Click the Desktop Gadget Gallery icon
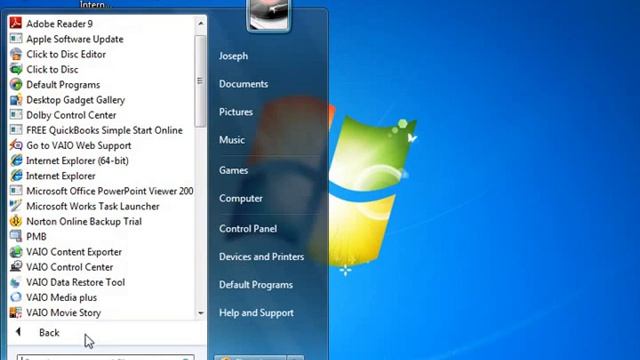The height and width of the screenshot is (360, 640). point(16,100)
